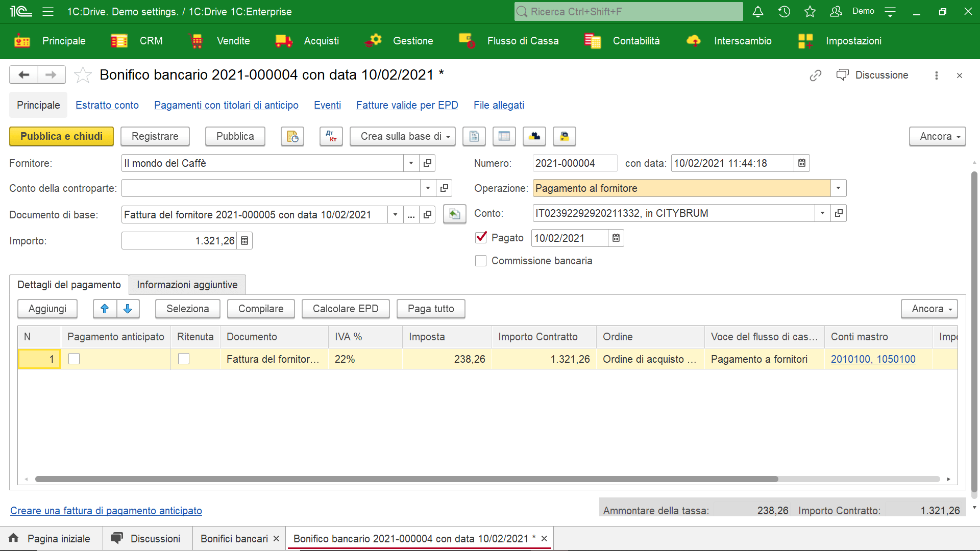Image resolution: width=980 pixels, height=551 pixels.
Task: Click the Importo amount field
Action: pyautogui.click(x=179, y=241)
